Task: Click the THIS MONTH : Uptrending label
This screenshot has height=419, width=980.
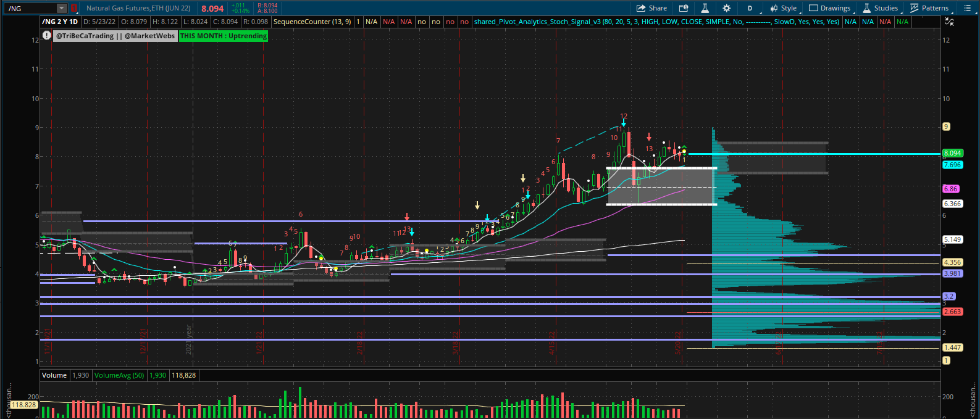Action: [x=224, y=36]
